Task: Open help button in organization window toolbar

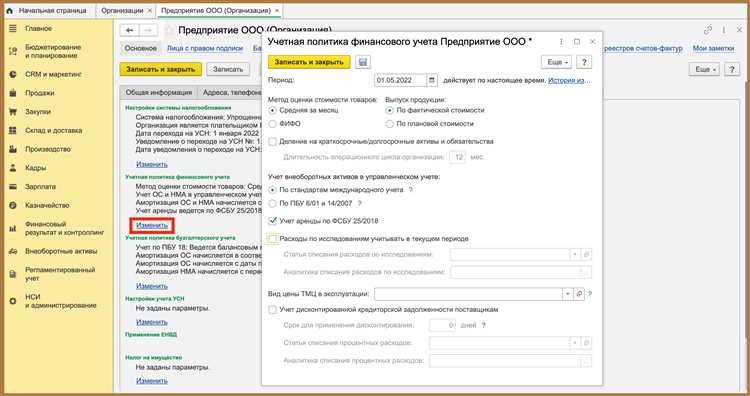Action: pyautogui.click(x=732, y=69)
